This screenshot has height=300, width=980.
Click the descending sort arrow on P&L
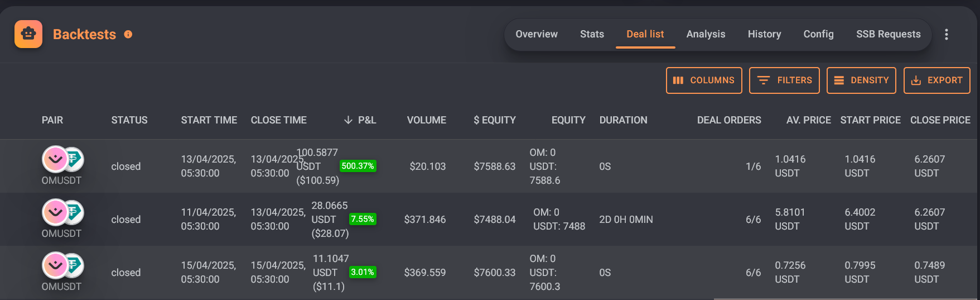(x=348, y=120)
